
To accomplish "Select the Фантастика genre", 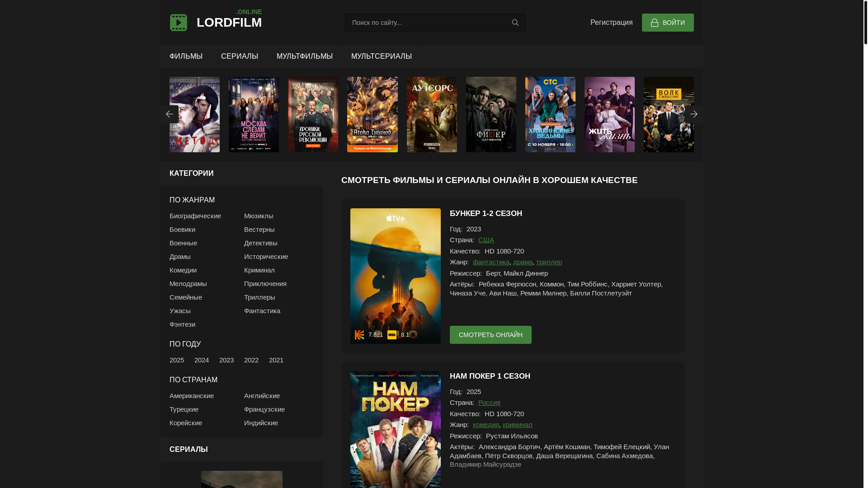I will [x=262, y=311].
